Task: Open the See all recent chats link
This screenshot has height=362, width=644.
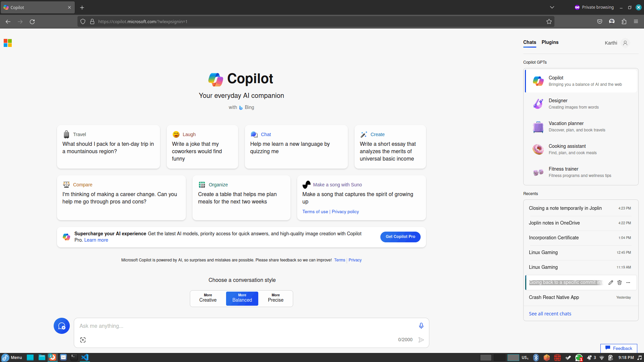Action: pyautogui.click(x=550, y=314)
